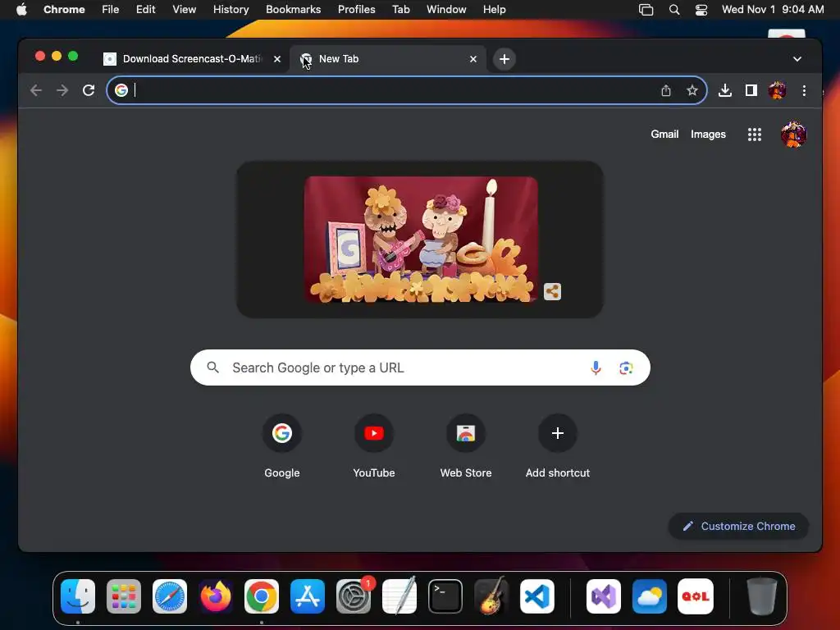
Task: Open Weather app from the Dock
Action: coord(650,596)
